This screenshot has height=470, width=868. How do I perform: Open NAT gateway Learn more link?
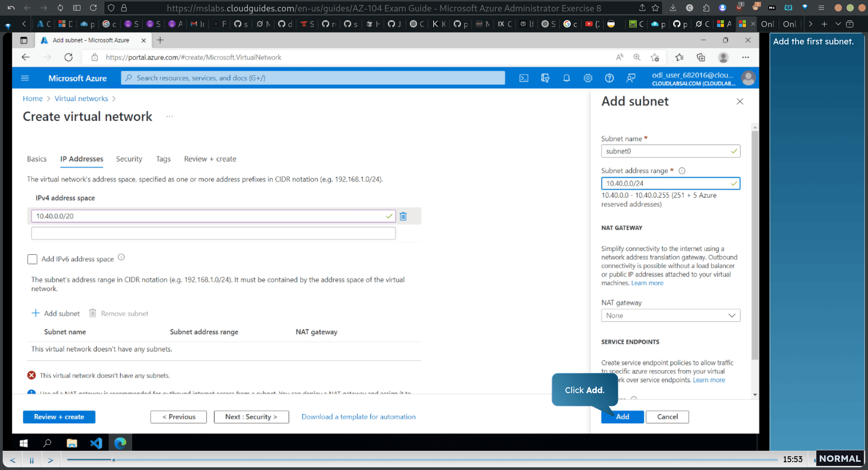pos(647,283)
